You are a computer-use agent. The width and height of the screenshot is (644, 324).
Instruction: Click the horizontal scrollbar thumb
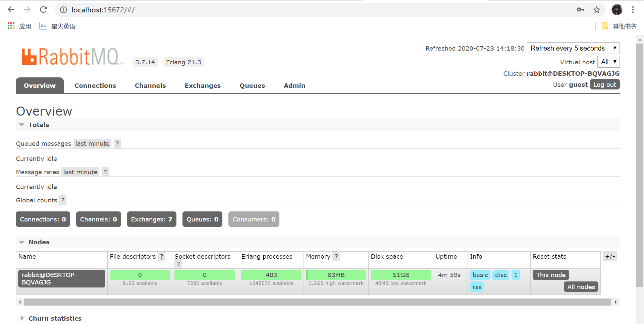[317, 302]
